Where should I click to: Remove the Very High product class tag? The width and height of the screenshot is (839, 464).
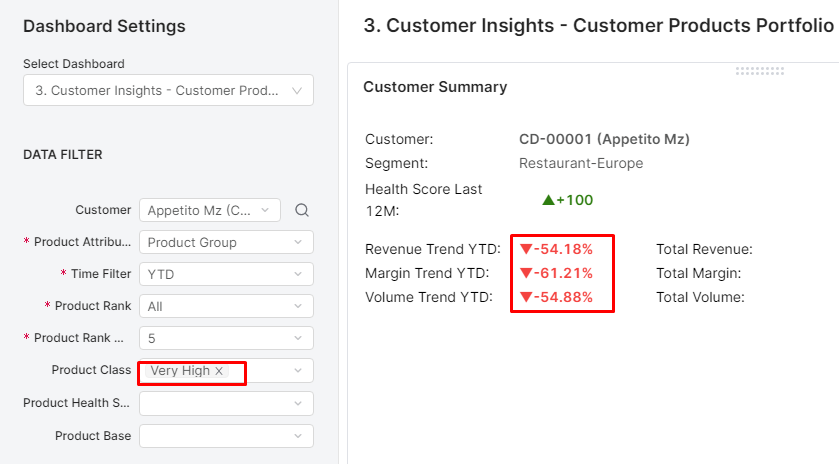(219, 371)
